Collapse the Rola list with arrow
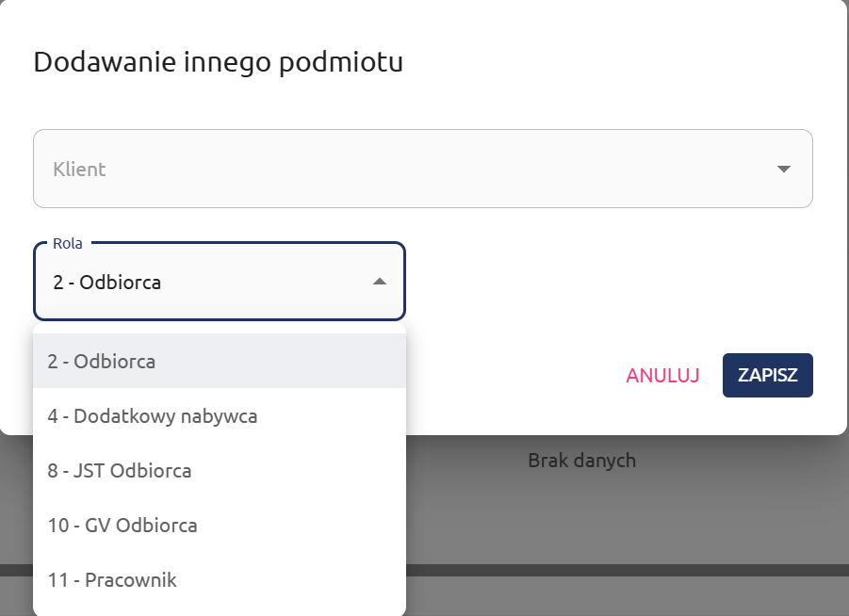Screen dimensions: 849x616 pos(379,282)
